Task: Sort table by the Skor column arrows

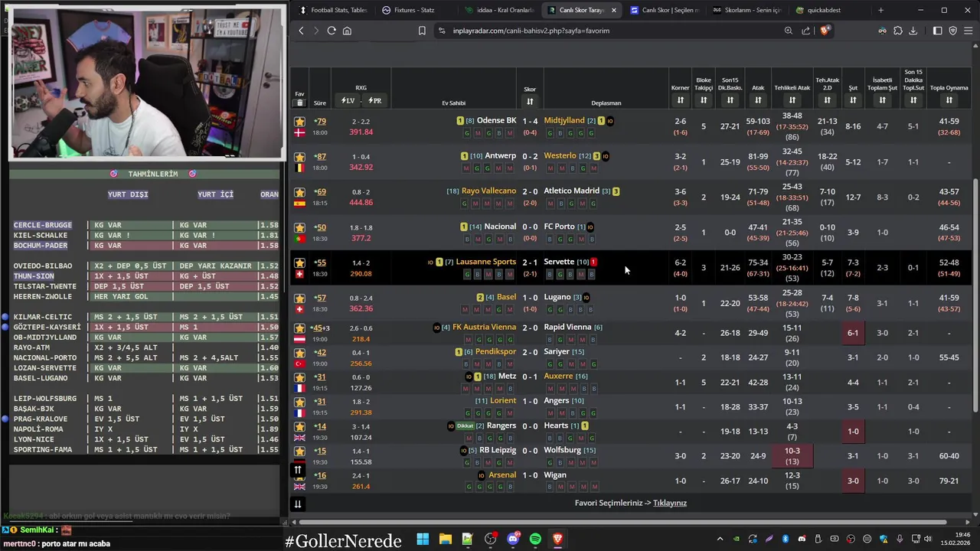Action: click(x=530, y=101)
